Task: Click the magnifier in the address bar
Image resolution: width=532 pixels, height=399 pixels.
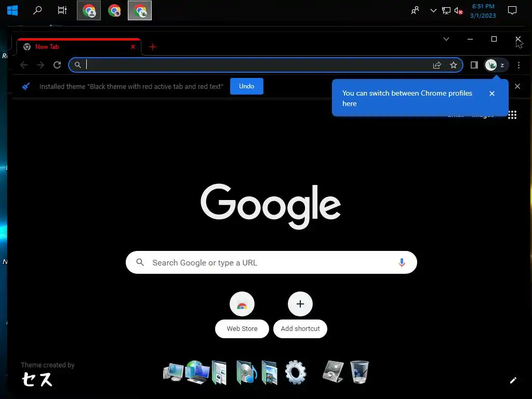Action: [x=78, y=65]
